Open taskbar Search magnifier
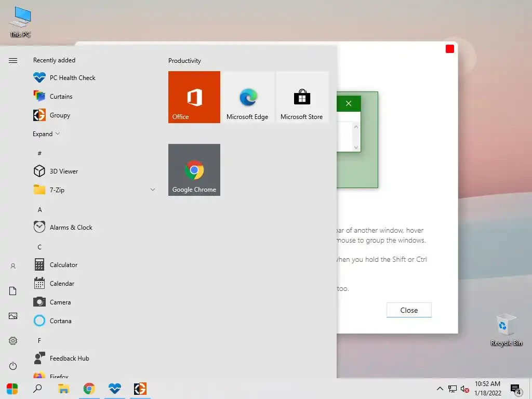Image resolution: width=532 pixels, height=399 pixels. pos(37,389)
